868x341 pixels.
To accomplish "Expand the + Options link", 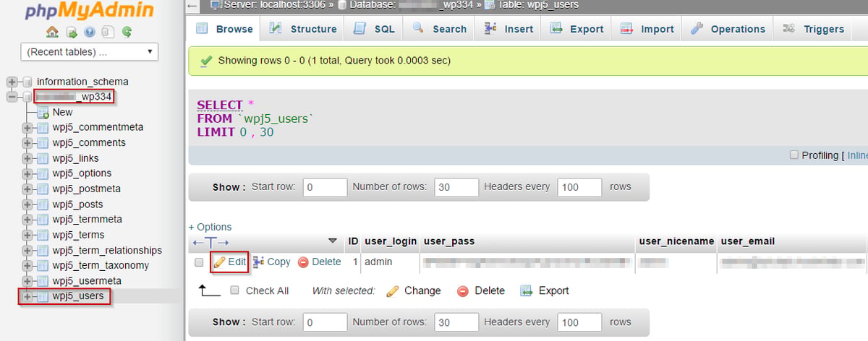I will coord(210,227).
